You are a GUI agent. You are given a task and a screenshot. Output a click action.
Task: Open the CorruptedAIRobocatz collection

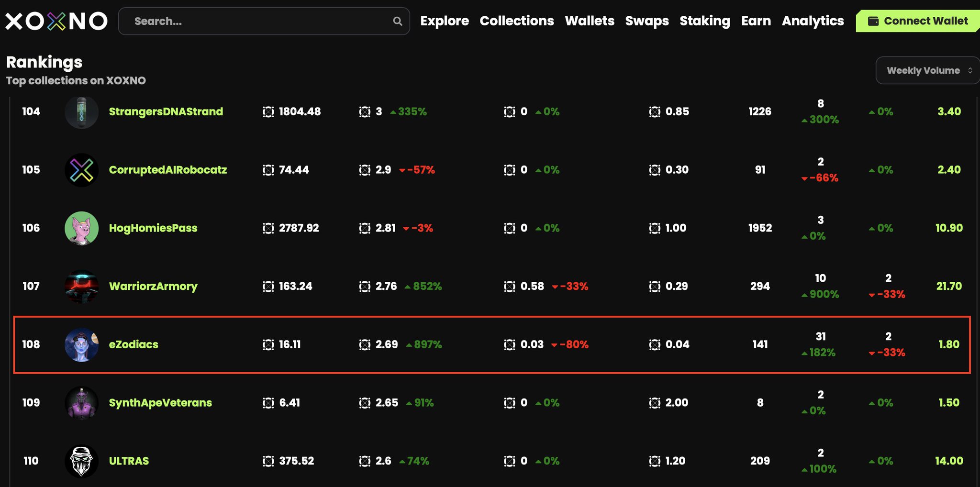(168, 170)
